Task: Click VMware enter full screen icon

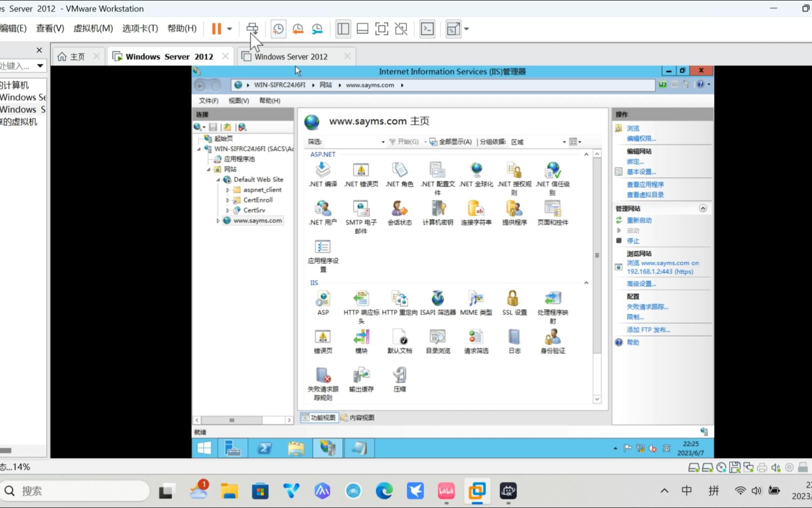Action: tap(382, 29)
